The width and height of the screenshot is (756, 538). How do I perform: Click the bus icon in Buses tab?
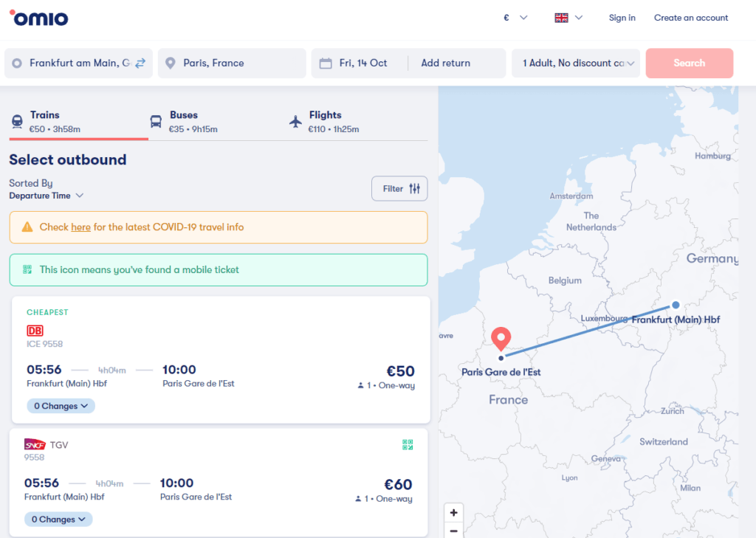[x=156, y=122]
